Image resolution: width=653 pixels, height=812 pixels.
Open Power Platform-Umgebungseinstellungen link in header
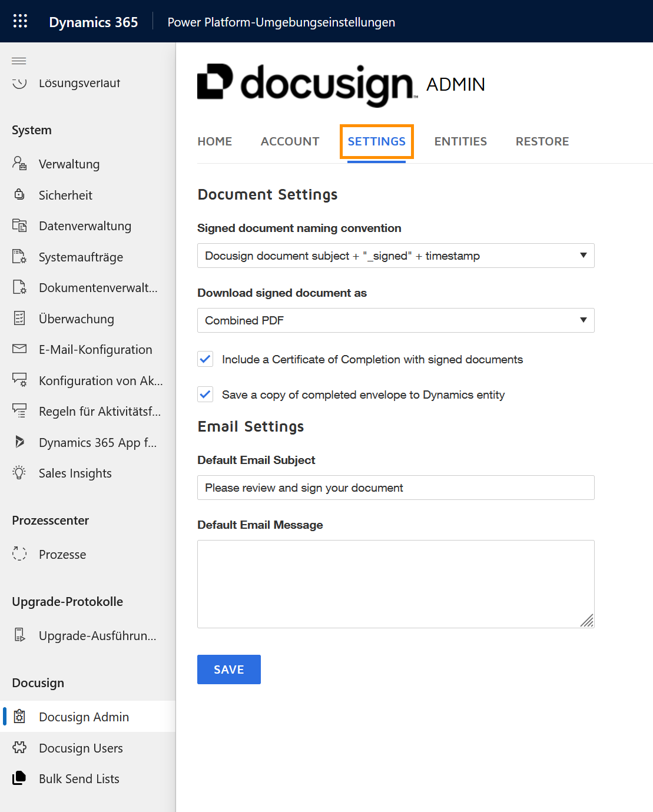[281, 22]
